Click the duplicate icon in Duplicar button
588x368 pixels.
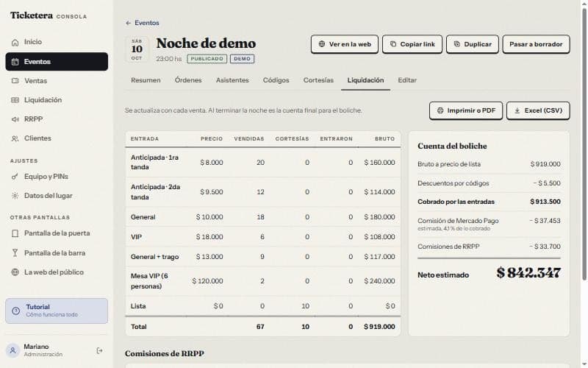coord(456,44)
